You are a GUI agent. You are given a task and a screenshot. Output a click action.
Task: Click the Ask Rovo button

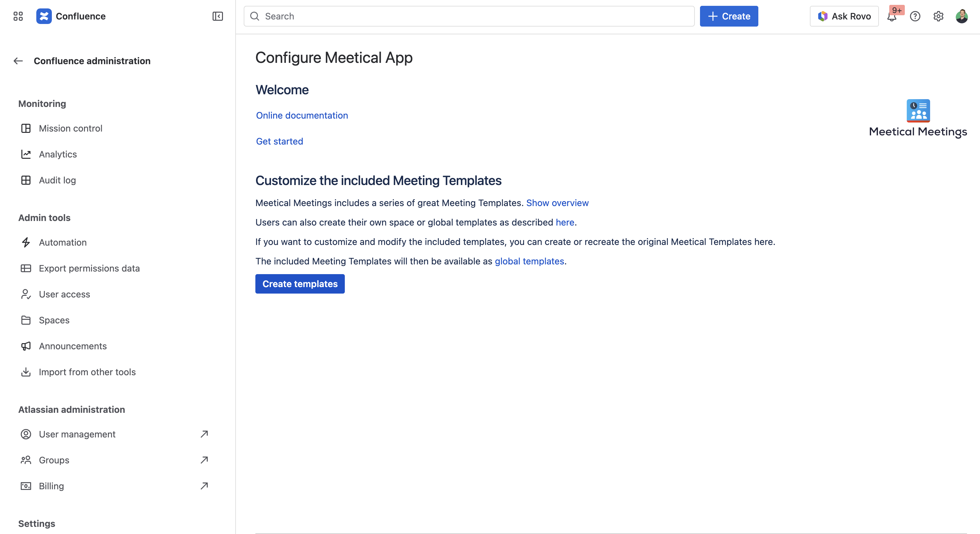(844, 16)
